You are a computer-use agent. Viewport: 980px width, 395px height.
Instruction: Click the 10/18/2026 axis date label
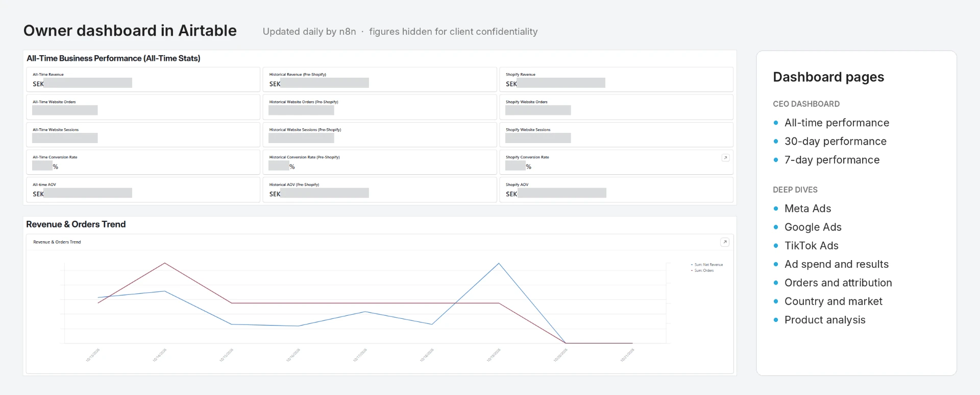tap(427, 355)
